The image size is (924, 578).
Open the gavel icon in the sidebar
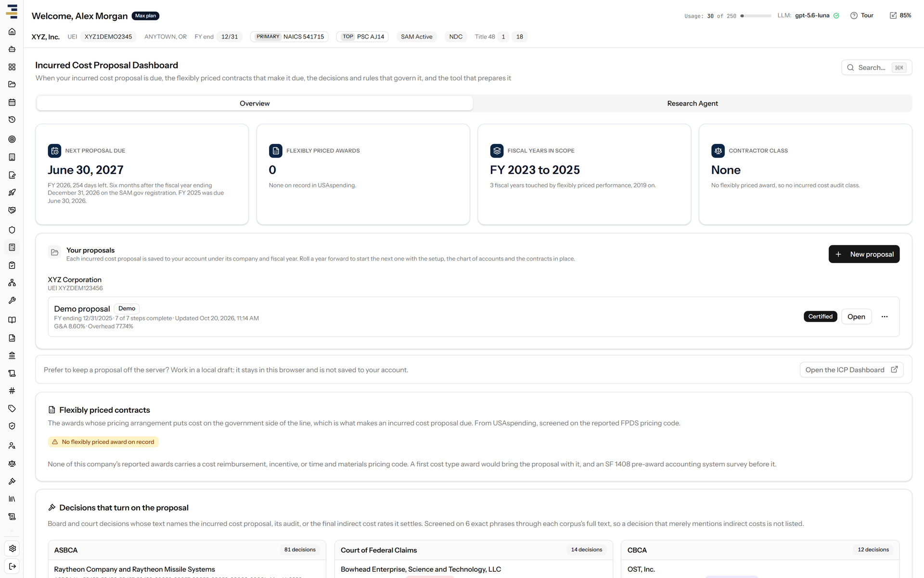click(x=12, y=481)
